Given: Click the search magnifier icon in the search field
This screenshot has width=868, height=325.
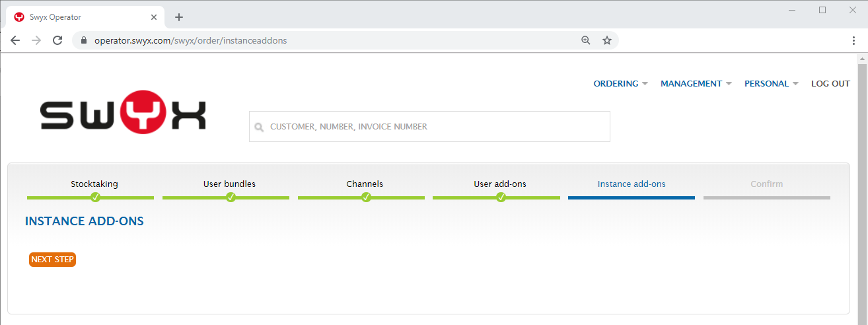Looking at the screenshot, I should click(259, 127).
